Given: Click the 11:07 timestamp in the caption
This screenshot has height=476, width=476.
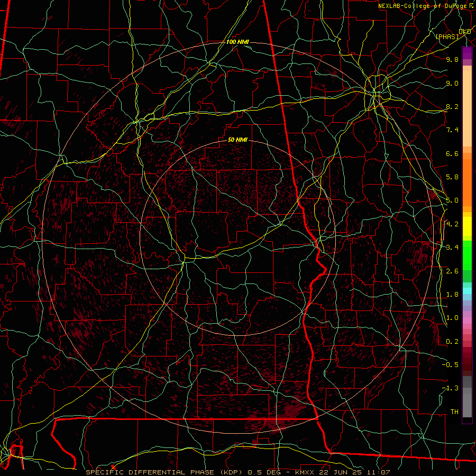Looking at the screenshot, I should [378, 472].
